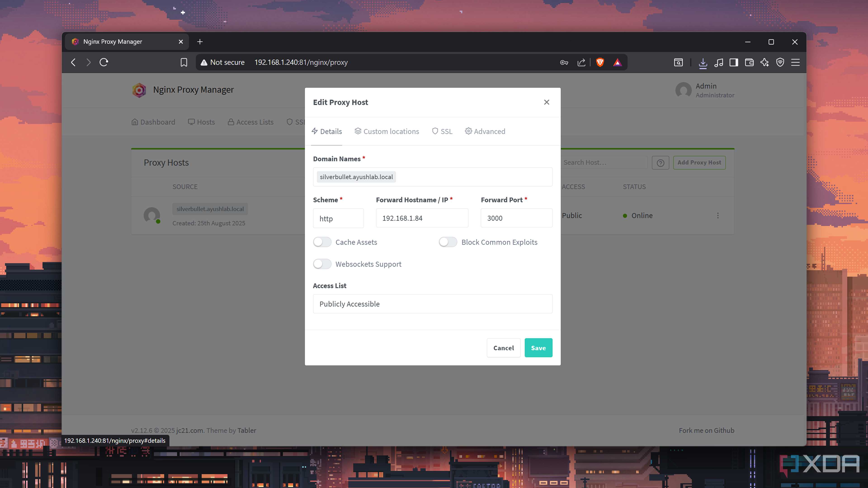
Task: Click the Nginx Proxy Manager logo
Action: click(139, 90)
